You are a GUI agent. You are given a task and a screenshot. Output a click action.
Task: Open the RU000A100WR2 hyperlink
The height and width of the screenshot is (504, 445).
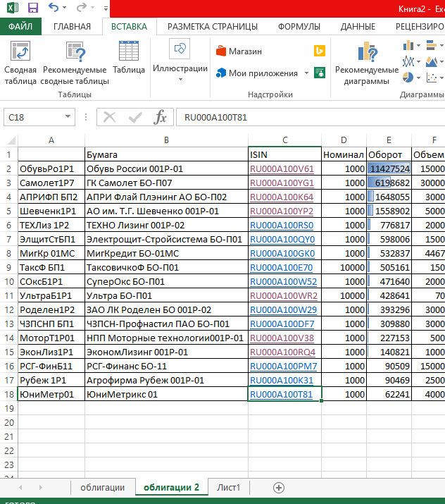[284, 296]
